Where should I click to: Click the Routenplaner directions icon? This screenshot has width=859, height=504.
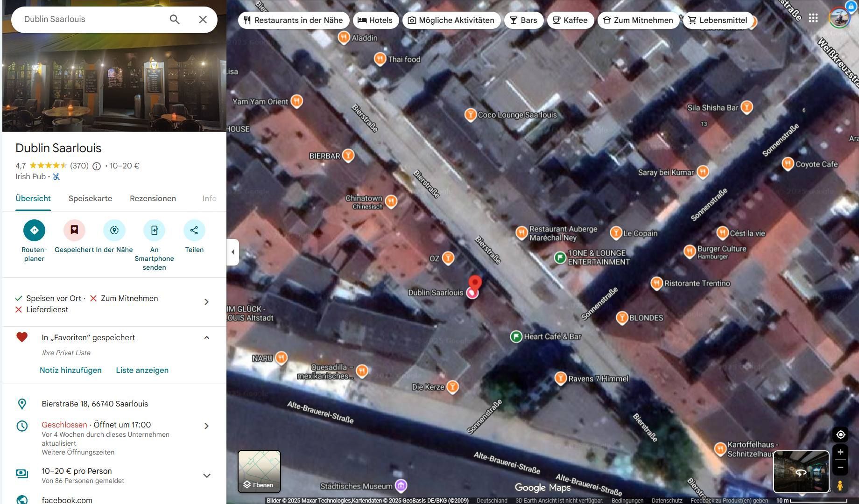tap(34, 230)
